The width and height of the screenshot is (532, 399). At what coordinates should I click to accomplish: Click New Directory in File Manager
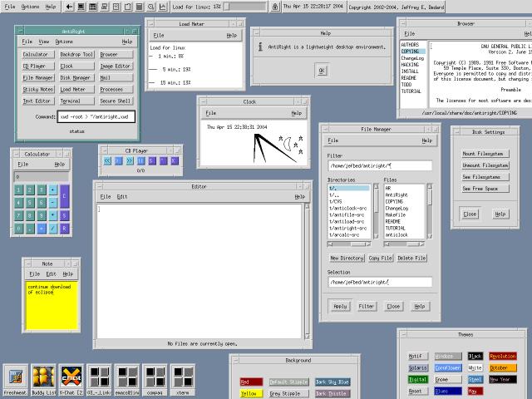pos(347,259)
